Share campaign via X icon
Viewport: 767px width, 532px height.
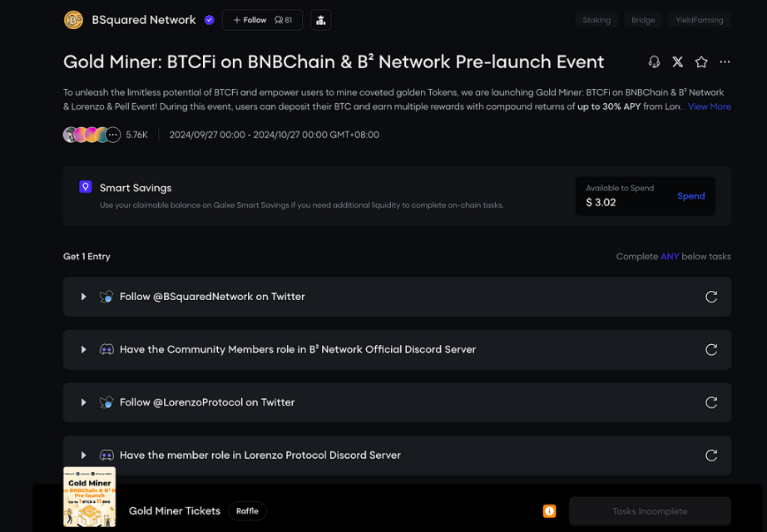(677, 62)
